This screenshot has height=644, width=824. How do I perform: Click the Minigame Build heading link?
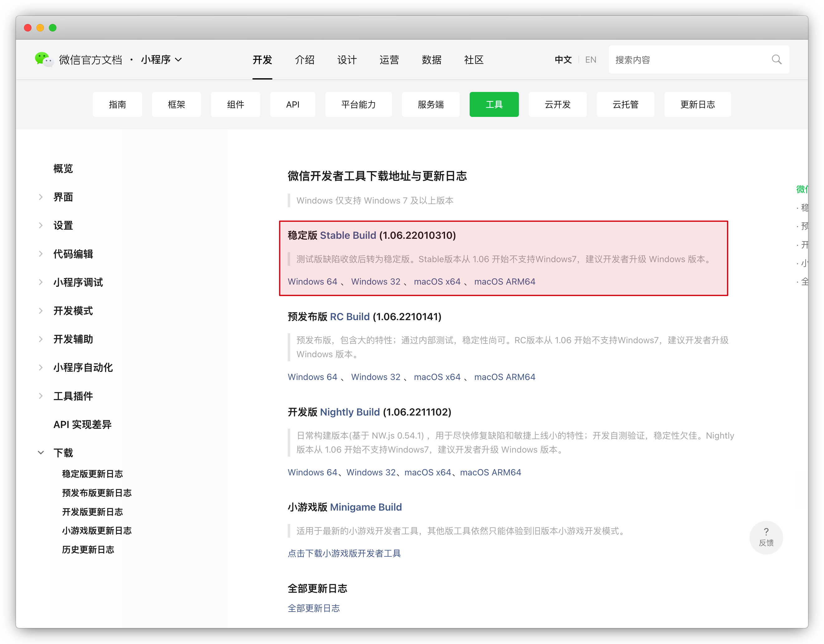366,507
